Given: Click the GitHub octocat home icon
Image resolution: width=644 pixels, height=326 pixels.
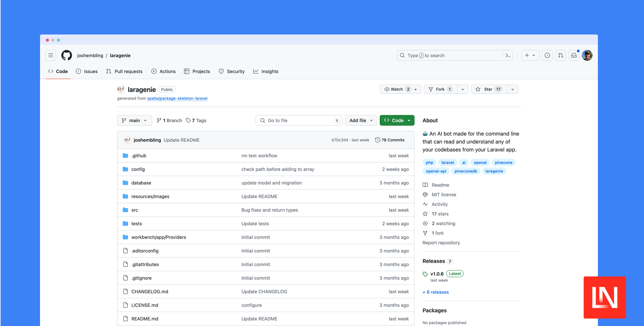Looking at the screenshot, I should [x=66, y=55].
